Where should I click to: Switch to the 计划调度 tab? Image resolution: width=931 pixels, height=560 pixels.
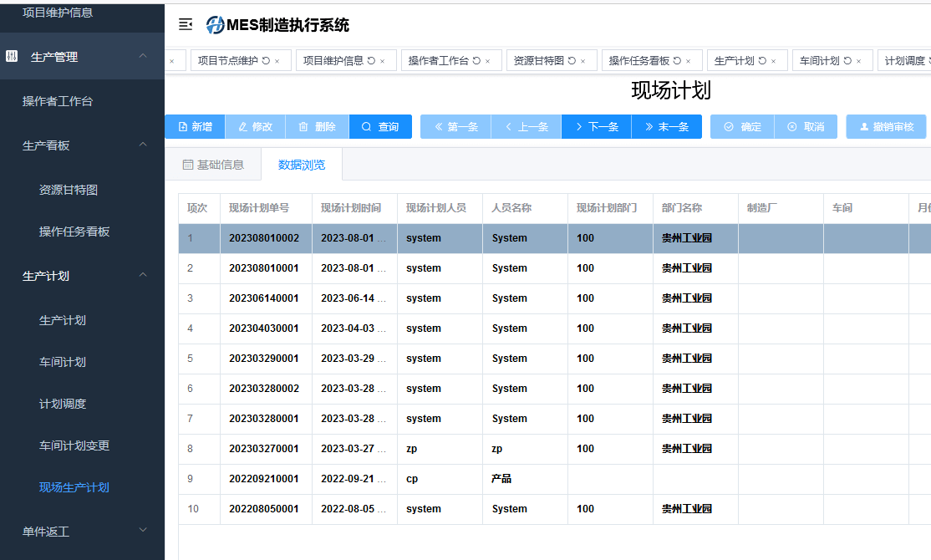tap(905, 60)
